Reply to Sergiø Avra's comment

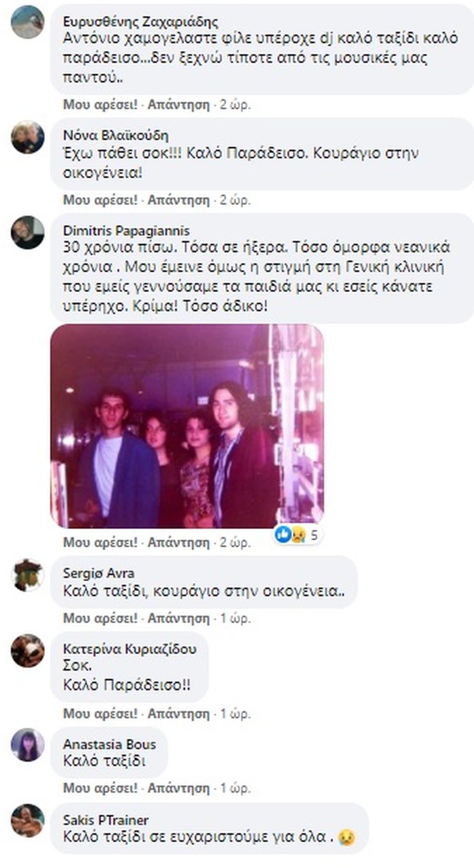(178, 618)
